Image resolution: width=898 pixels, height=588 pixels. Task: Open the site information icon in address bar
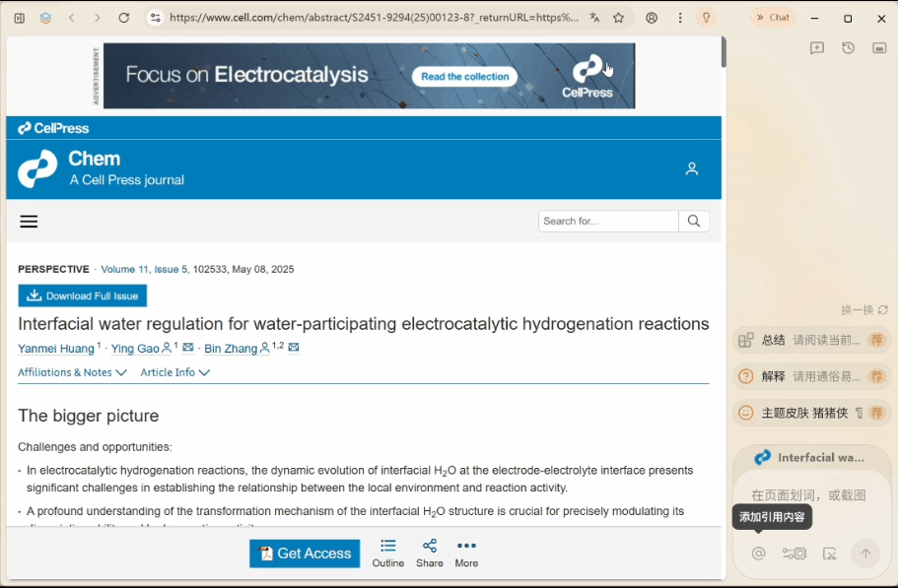tap(155, 18)
